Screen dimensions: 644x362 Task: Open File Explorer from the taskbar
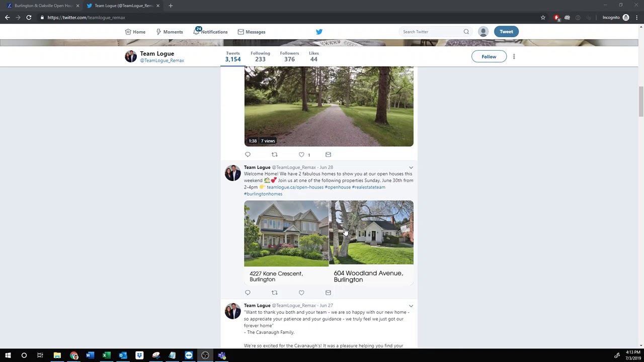pyautogui.click(x=57, y=355)
